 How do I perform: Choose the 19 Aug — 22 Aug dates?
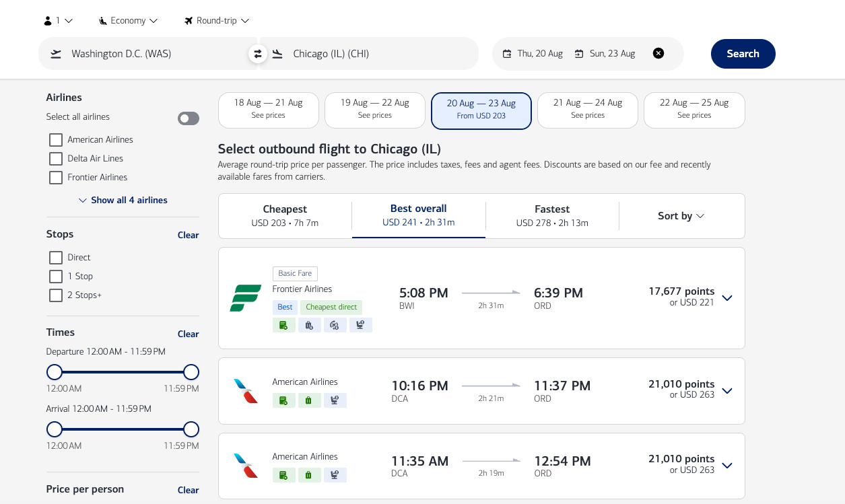pyautogui.click(x=375, y=110)
